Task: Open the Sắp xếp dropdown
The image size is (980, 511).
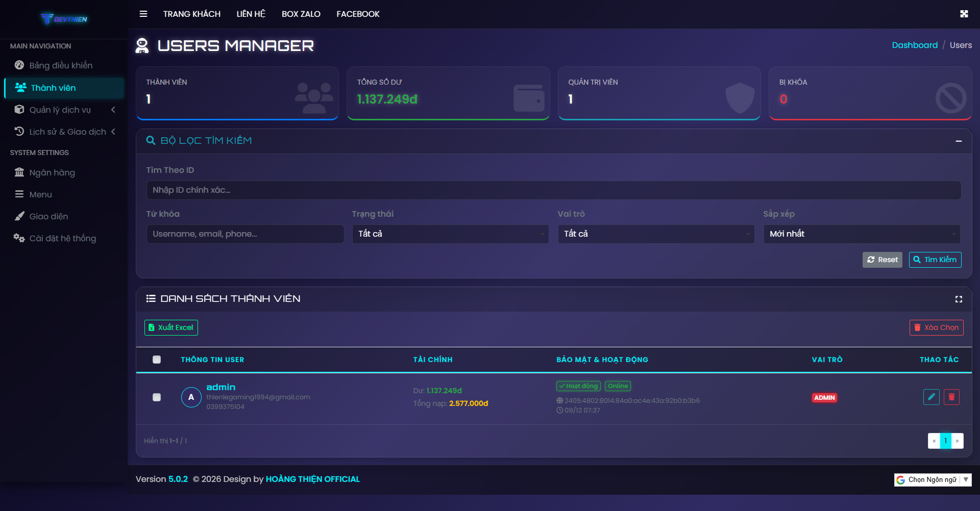Action: click(862, 234)
